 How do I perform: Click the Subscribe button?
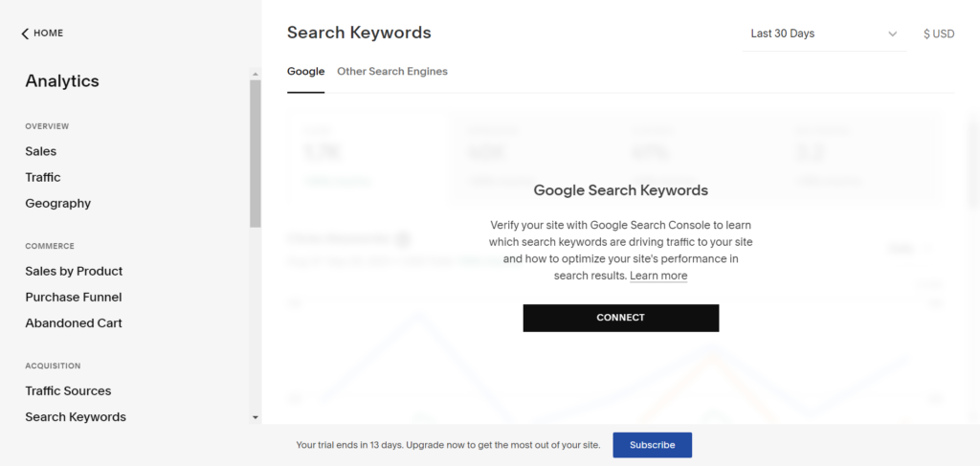pyautogui.click(x=652, y=445)
